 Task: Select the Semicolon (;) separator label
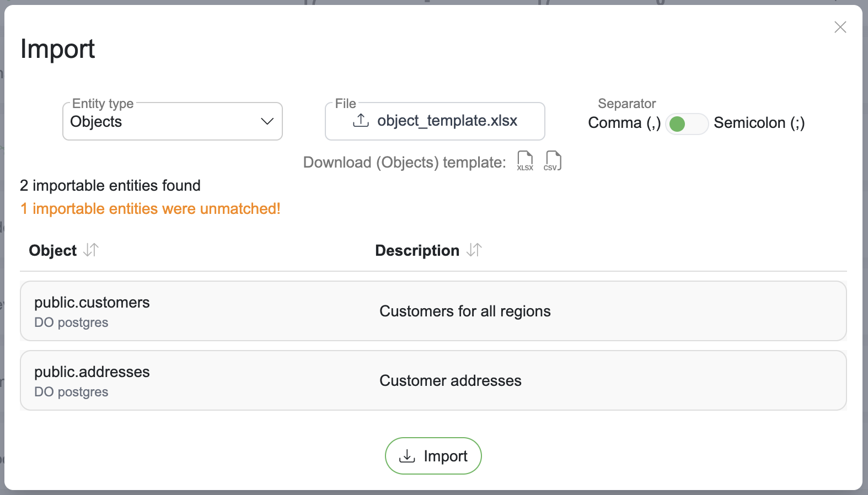759,123
